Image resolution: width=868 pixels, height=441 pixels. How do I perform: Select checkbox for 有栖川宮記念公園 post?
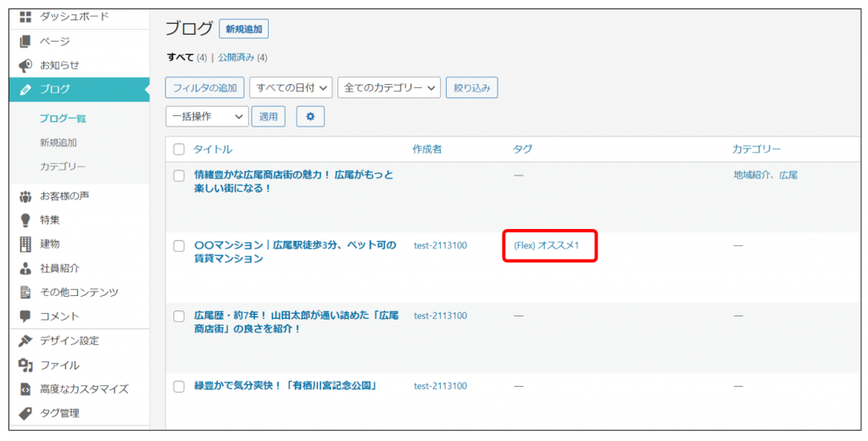pos(179,387)
